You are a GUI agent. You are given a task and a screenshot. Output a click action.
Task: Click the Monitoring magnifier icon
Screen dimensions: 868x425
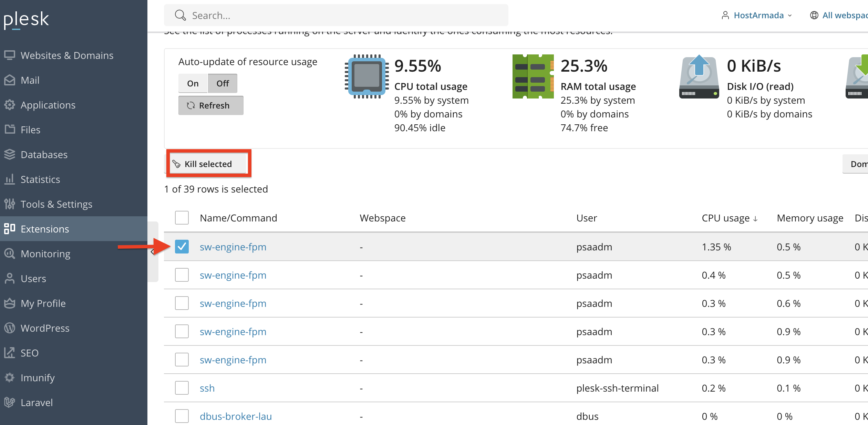click(10, 253)
